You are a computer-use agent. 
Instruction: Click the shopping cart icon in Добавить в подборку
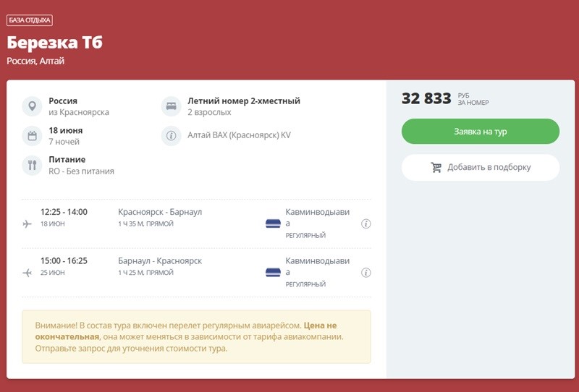[x=436, y=167]
